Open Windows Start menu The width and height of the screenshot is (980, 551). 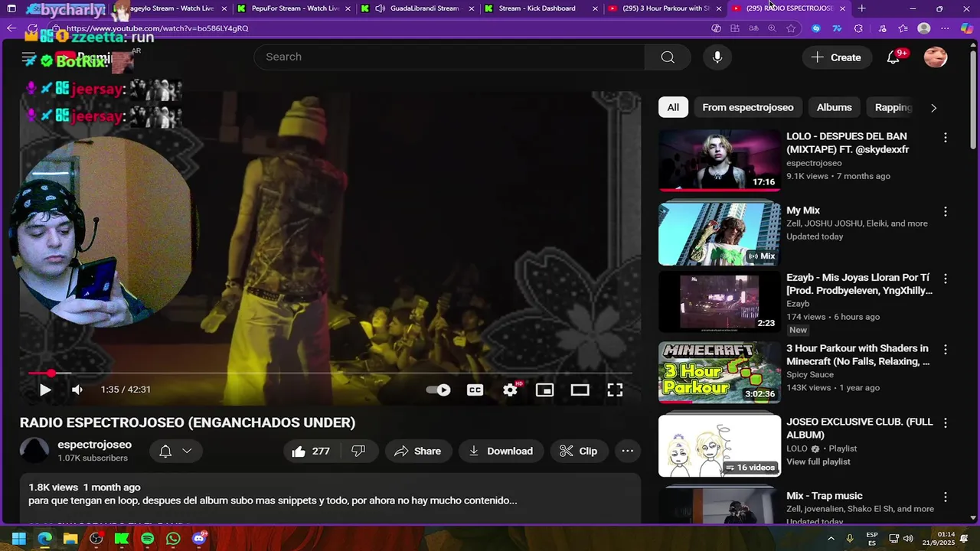pos(18,539)
